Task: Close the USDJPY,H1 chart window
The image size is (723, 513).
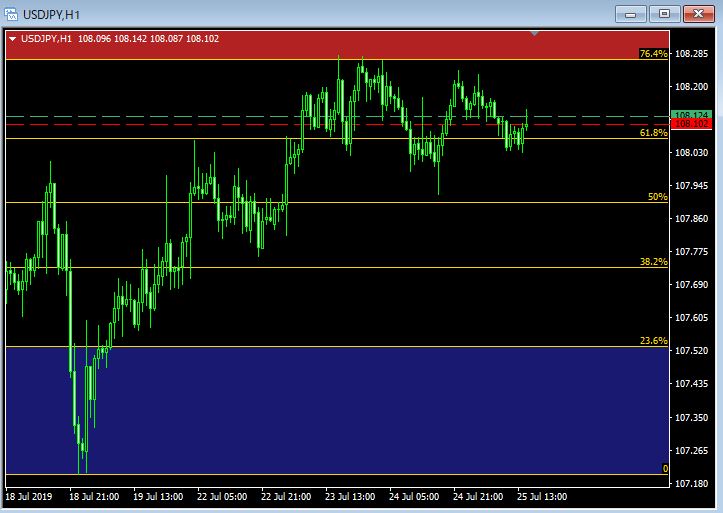Action: (x=699, y=14)
